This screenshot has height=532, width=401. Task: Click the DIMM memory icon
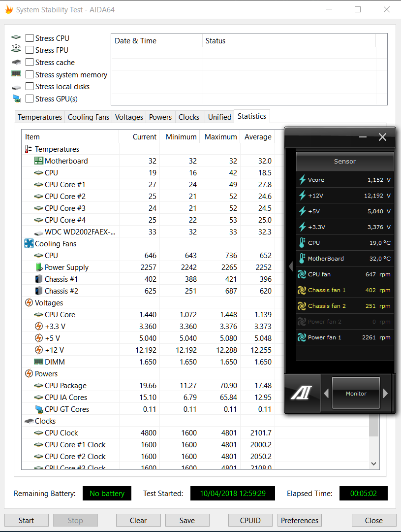(x=39, y=362)
